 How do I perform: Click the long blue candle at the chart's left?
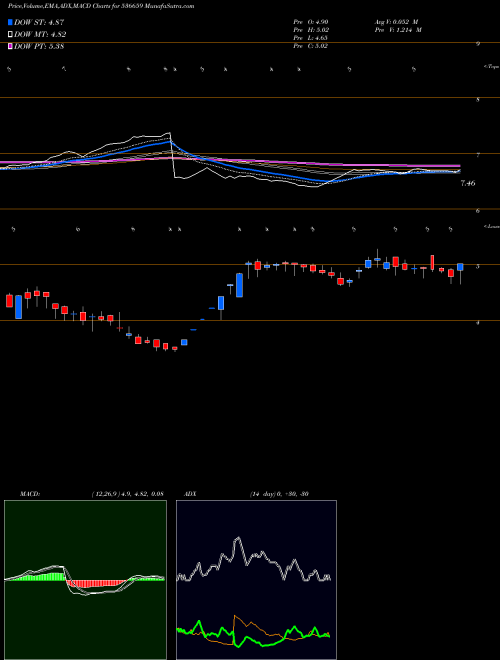tap(19, 307)
